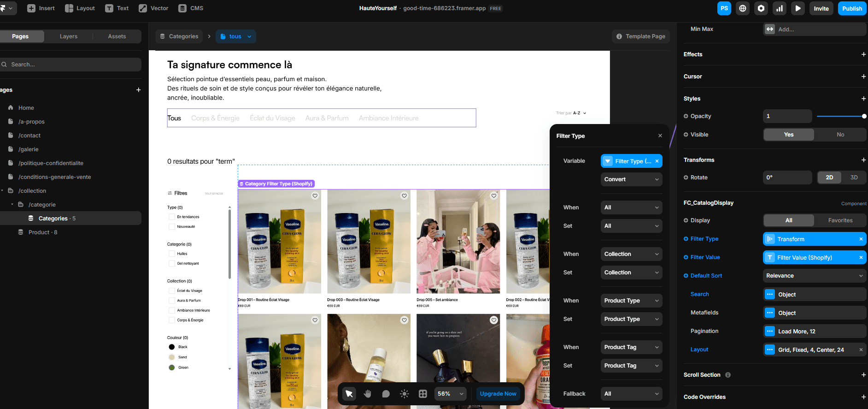Close the Filter Type popup
Image resolution: width=868 pixels, height=409 pixels.
[660, 136]
